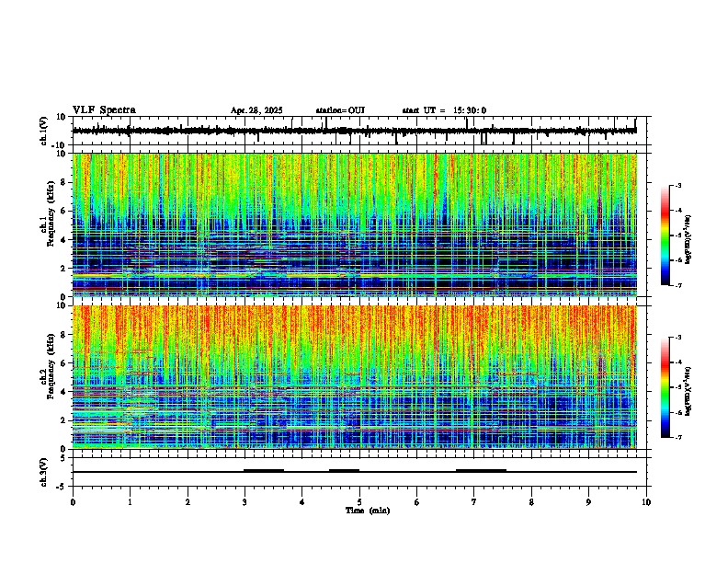
Task: Click the "Time (min)" axis label
Action: click(368, 511)
